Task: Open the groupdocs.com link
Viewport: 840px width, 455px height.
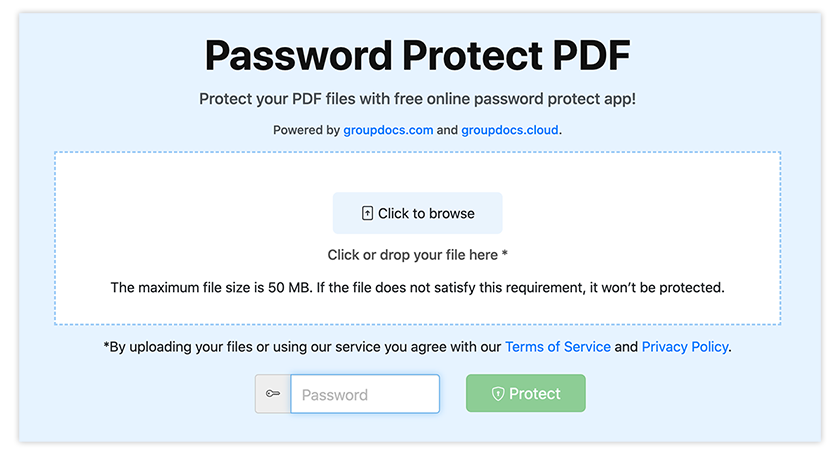Action: 388,130
